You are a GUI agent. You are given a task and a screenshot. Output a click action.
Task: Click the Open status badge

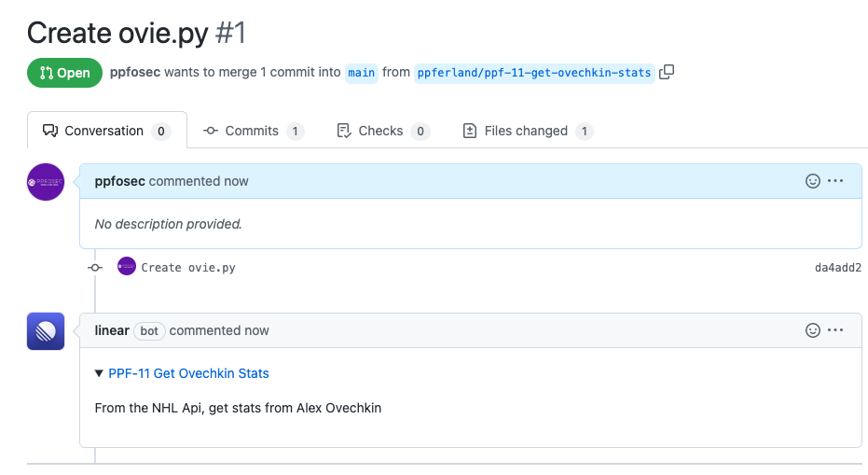click(64, 73)
